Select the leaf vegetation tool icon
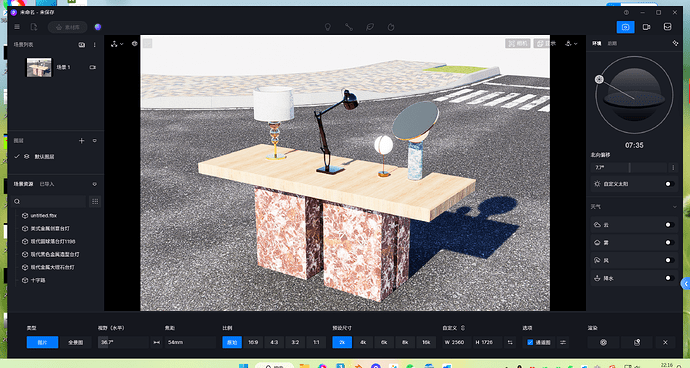Image resolution: width=690 pixels, height=368 pixels. (370, 27)
